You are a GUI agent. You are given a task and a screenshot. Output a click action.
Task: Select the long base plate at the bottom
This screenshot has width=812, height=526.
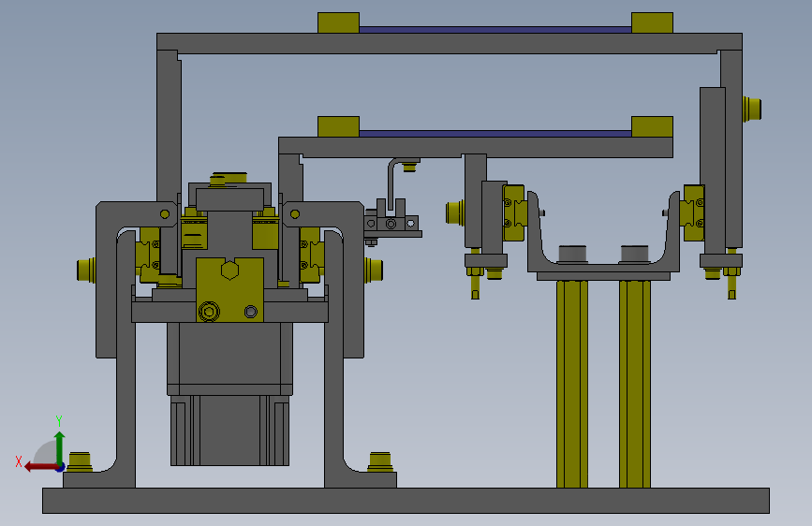(x=406, y=501)
